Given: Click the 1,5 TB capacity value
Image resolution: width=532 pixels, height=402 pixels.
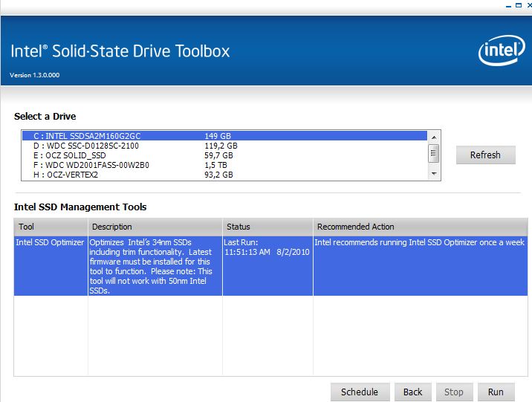Looking at the screenshot, I should [x=215, y=165].
